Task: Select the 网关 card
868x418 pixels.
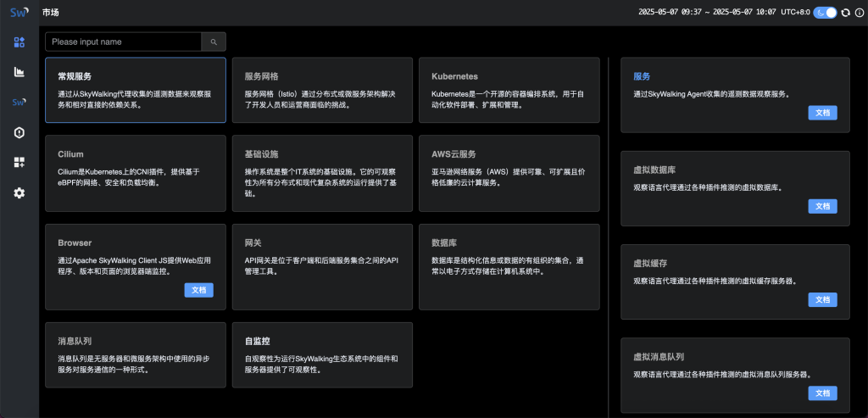Action: (322, 267)
